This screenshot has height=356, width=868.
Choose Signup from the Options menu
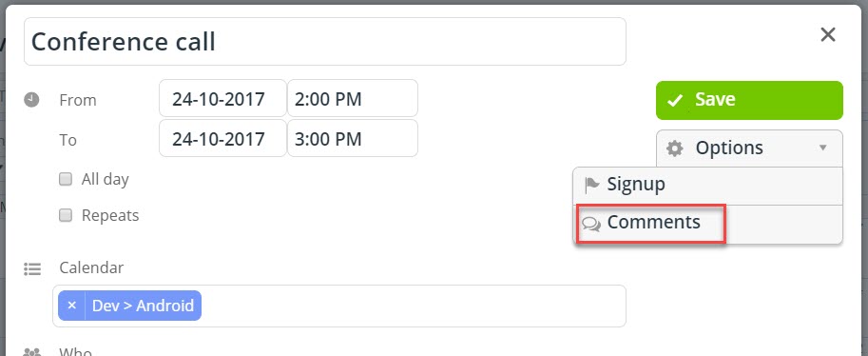[707, 185]
